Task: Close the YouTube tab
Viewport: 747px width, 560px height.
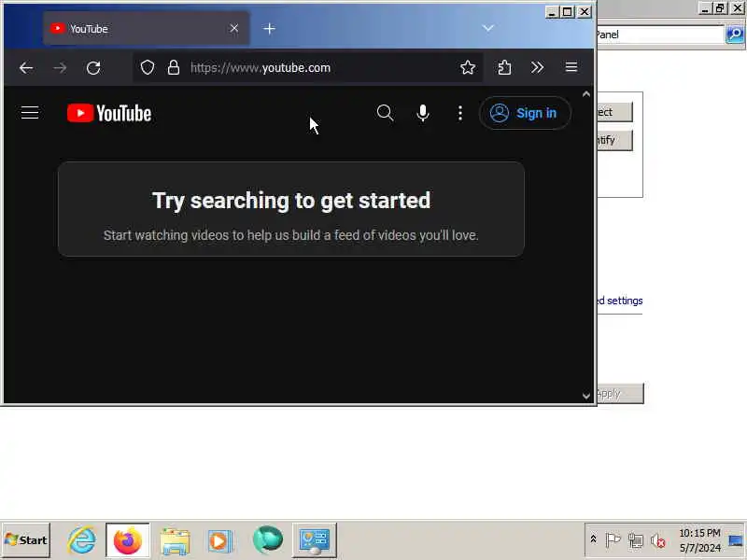Action: point(234,29)
